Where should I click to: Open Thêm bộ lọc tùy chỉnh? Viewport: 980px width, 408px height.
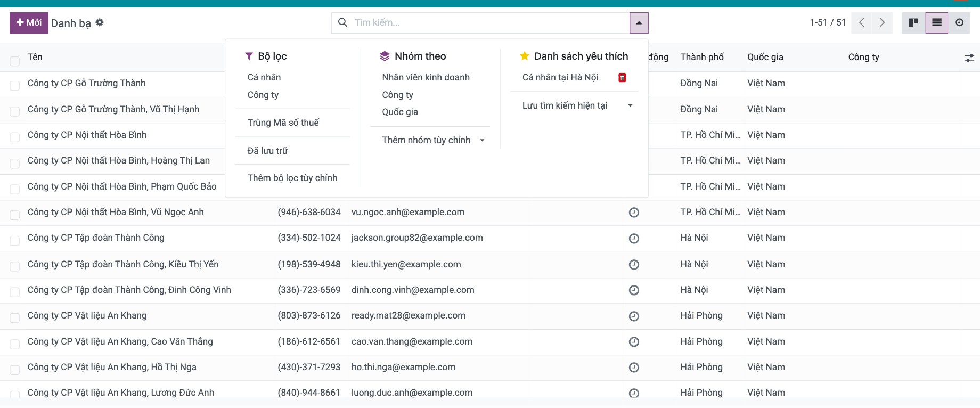point(292,178)
